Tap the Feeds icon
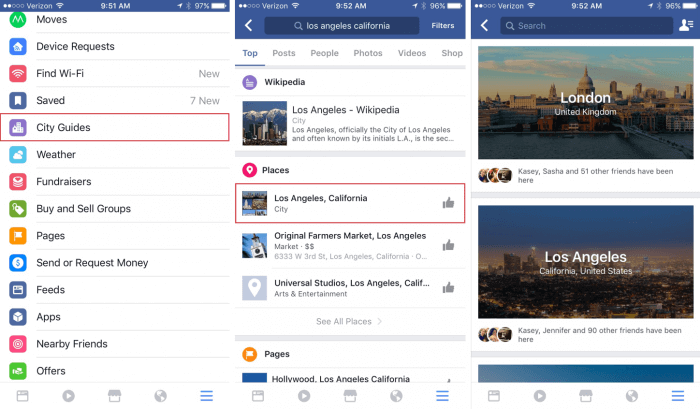The height and width of the screenshot is (409, 700). 18,290
